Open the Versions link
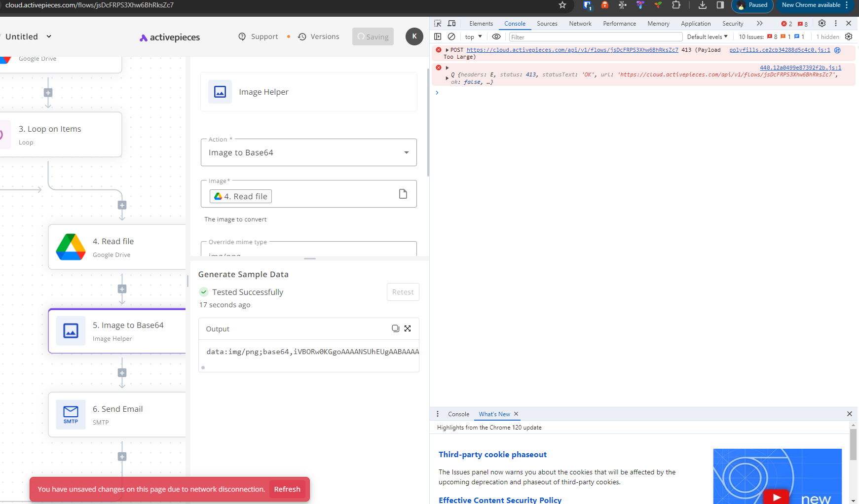 pyautogui.click(x=319, y=36)
